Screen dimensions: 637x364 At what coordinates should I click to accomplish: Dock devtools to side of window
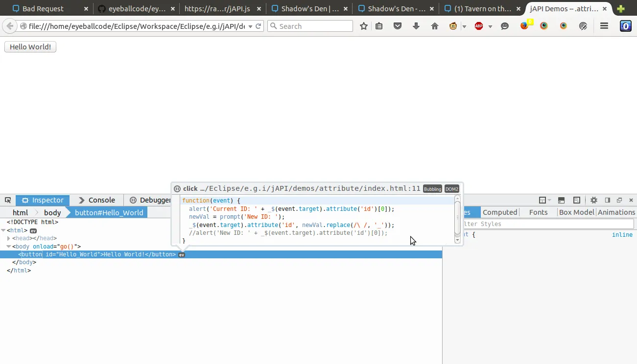(x=608, y=200)
